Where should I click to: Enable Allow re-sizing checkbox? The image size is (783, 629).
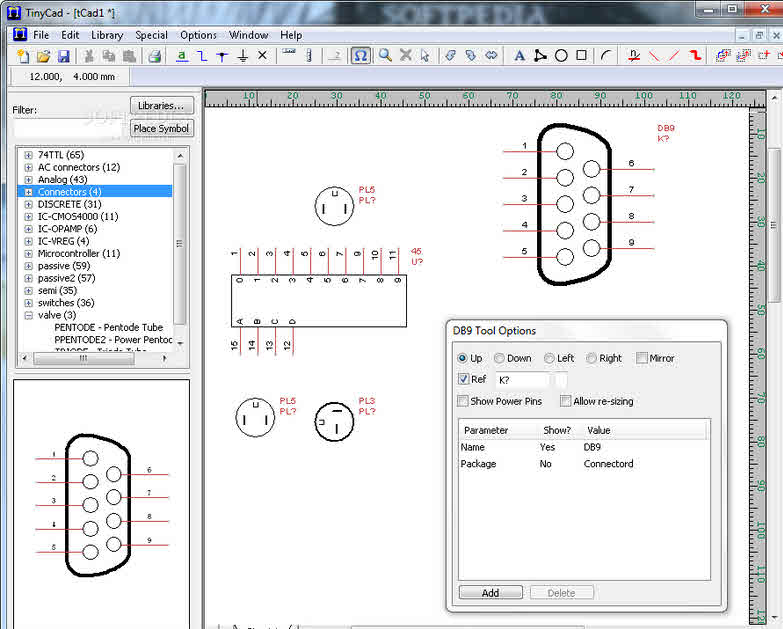(x=565, y=401)
